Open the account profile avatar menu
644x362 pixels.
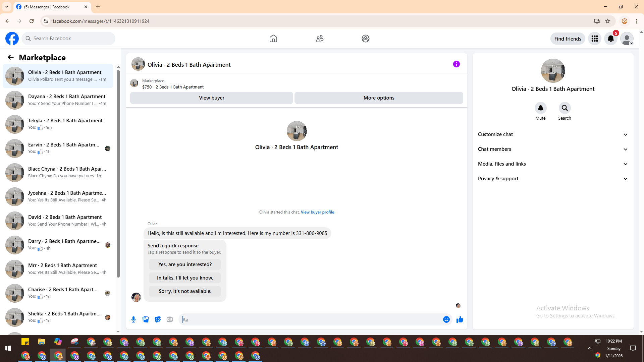click(x=627, y=39)
